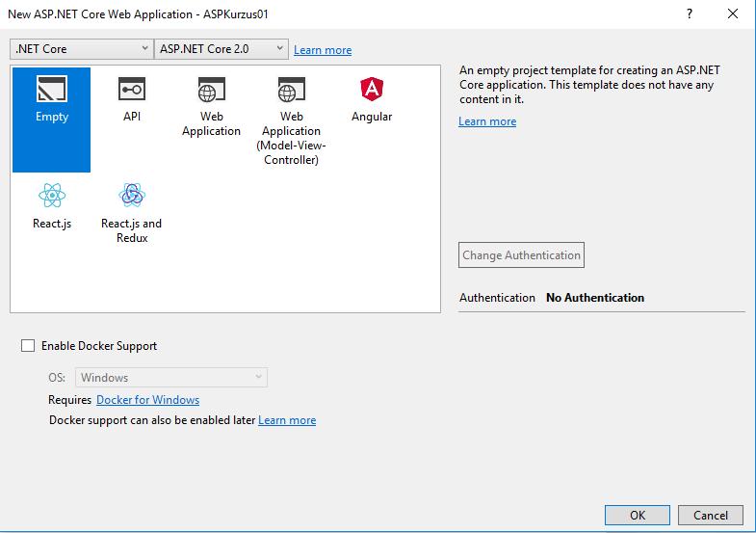Choose the Angular template icon
Image resolution: width=756 pixels, height=533 pixels.
point(371,89)
